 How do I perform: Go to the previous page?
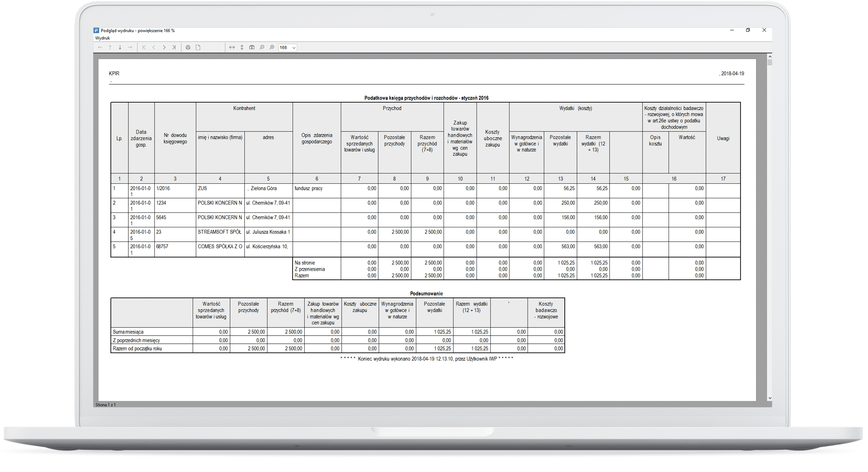(154, 47)
